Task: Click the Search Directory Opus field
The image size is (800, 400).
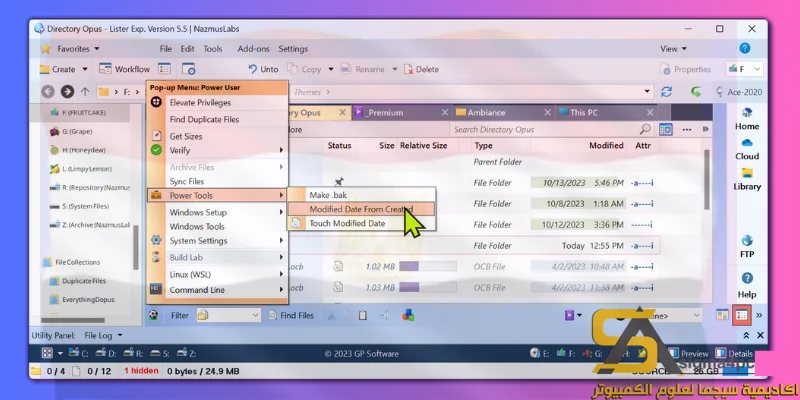Action: point(545,130)
